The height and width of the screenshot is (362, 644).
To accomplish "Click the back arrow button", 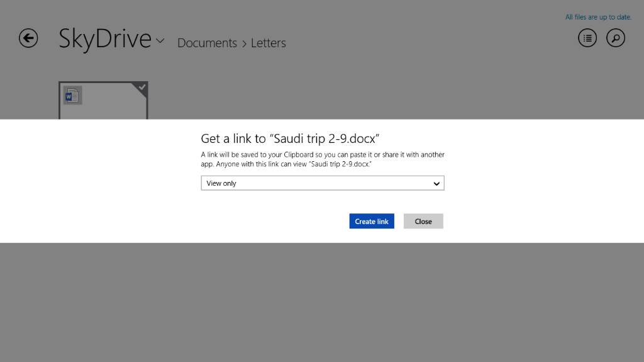I will click(x=28, y=38).
